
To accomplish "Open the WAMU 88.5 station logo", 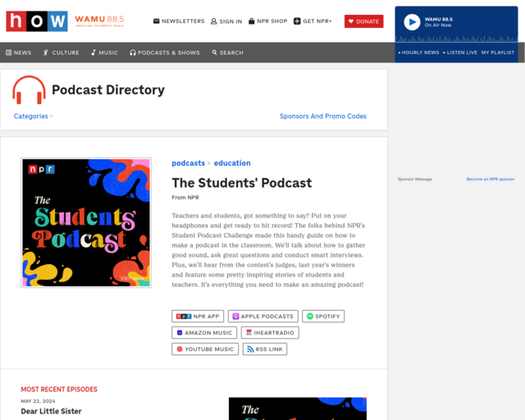I will 99,21.
